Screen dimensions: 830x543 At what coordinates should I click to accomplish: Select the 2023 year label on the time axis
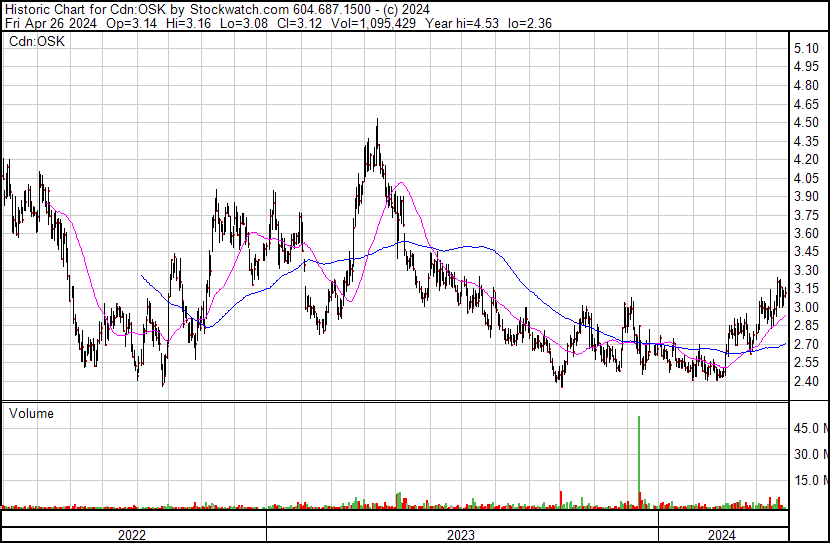point(461,535)
